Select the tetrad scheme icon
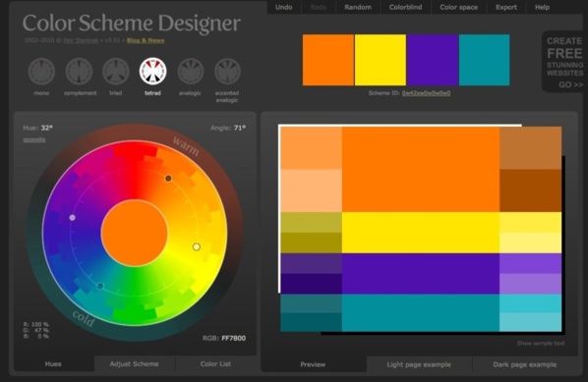588x382 pixels. tap(153, 71)
